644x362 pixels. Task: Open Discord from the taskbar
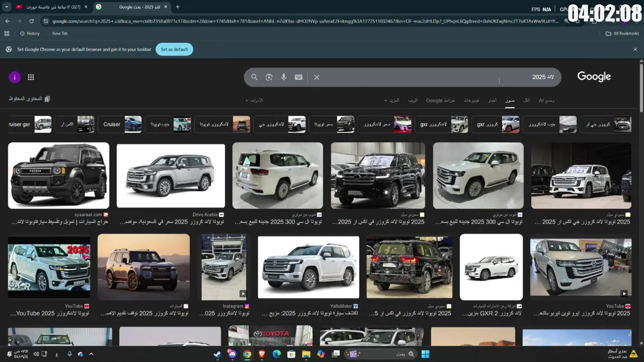click(x=232, y=354)
